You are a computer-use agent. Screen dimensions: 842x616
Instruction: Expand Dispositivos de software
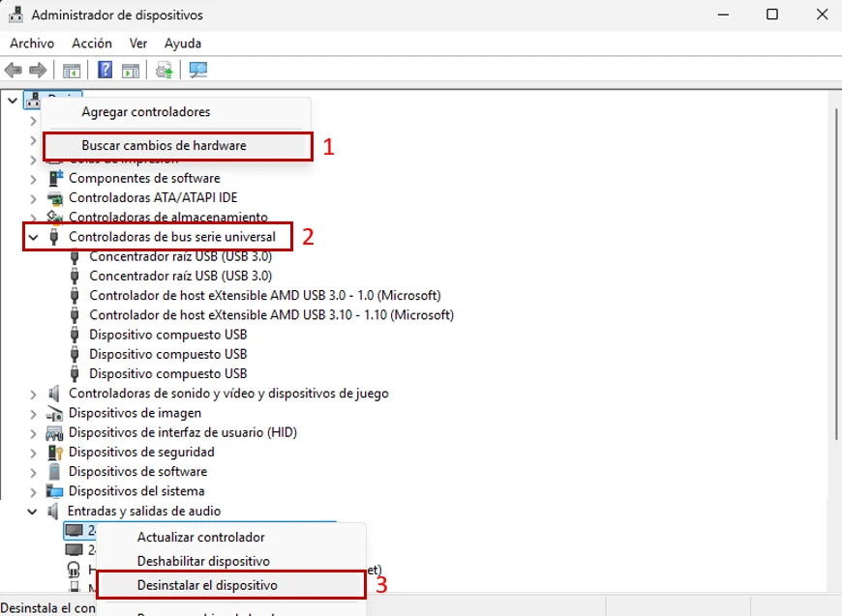[x=33, y=473]
